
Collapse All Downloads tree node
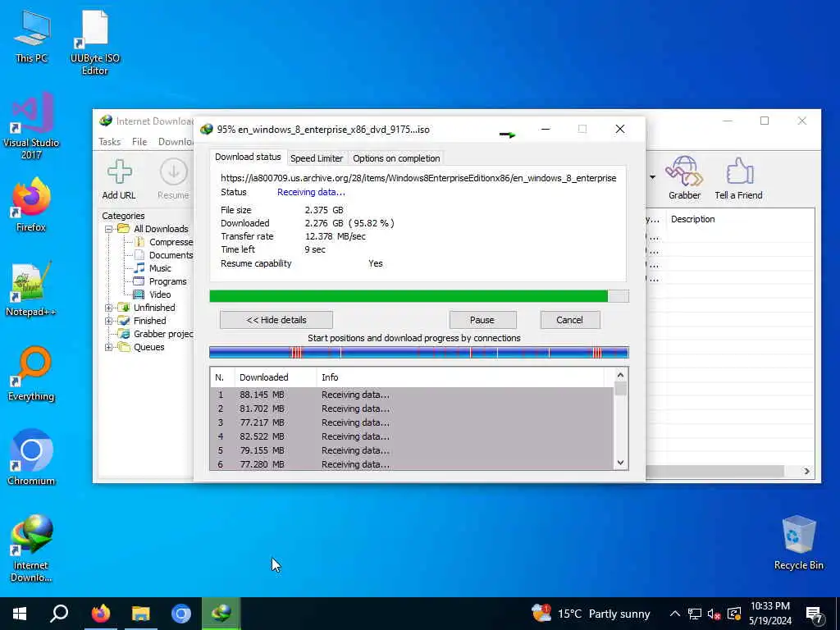109,230
